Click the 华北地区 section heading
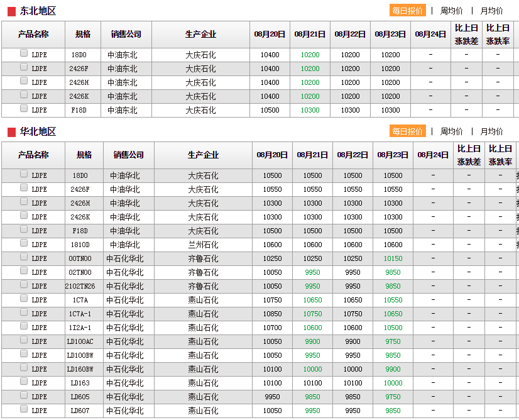 pyautogui.click(x=38, y=131)
